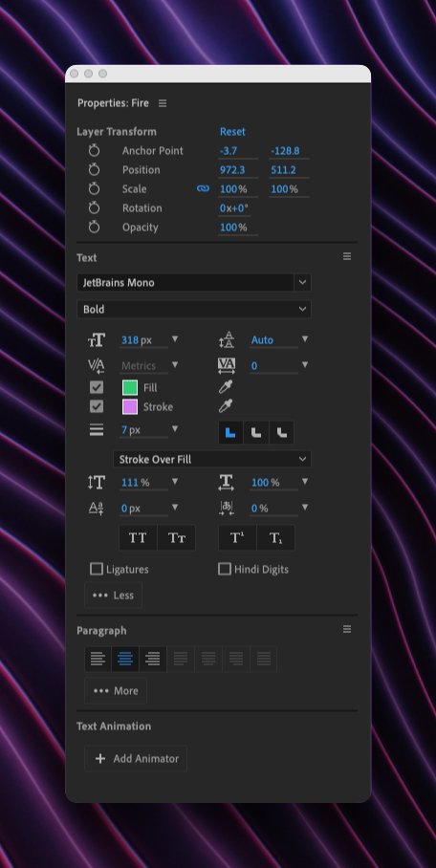Align text left
Screen dimensions: 436x868
click(x=98, y=659)
